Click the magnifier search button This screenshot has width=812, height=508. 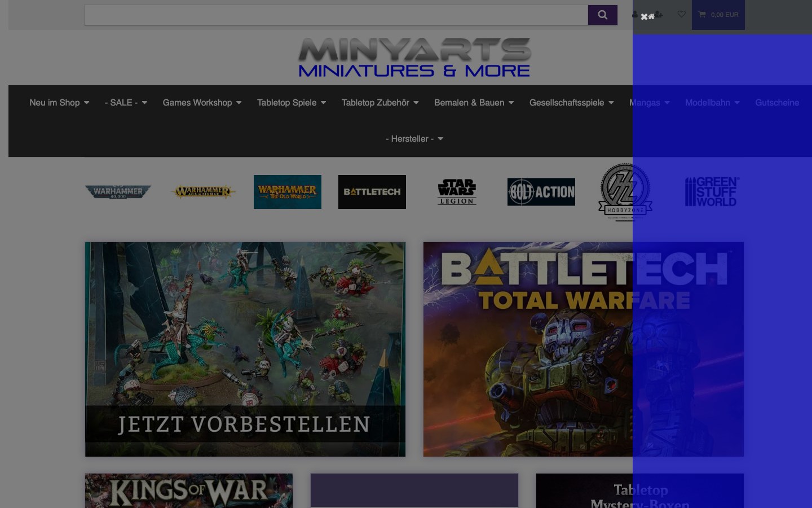coord(602,15)
